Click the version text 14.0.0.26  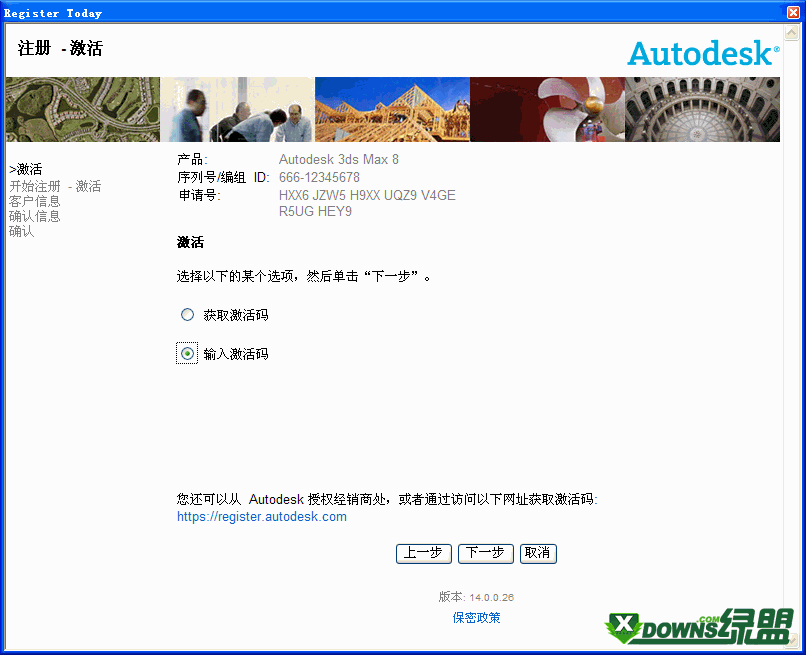point(491,597)
